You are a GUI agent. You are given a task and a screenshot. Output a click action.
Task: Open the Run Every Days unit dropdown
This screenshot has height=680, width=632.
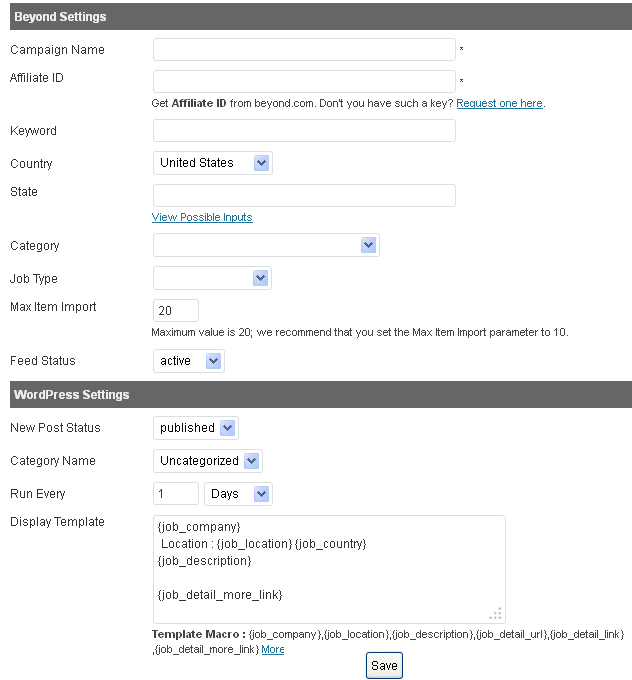click(x=238, y=494)
